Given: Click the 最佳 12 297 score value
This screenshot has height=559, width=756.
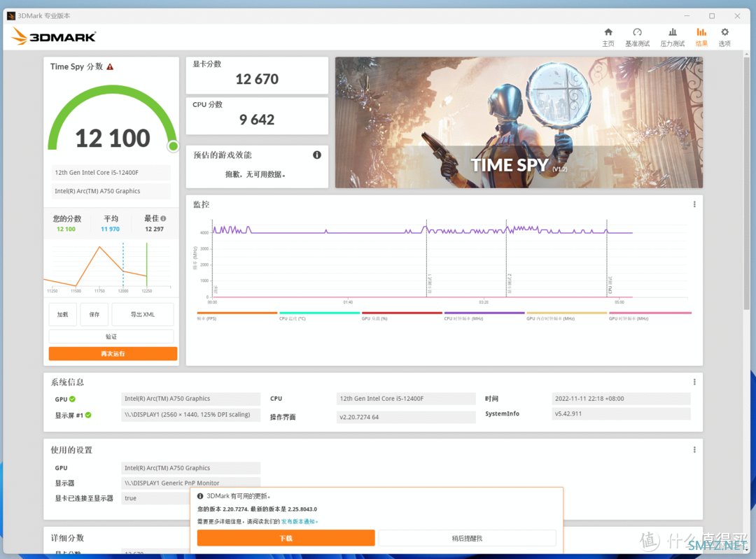Looking at the screenshot, I should click(x=154, y=229).
